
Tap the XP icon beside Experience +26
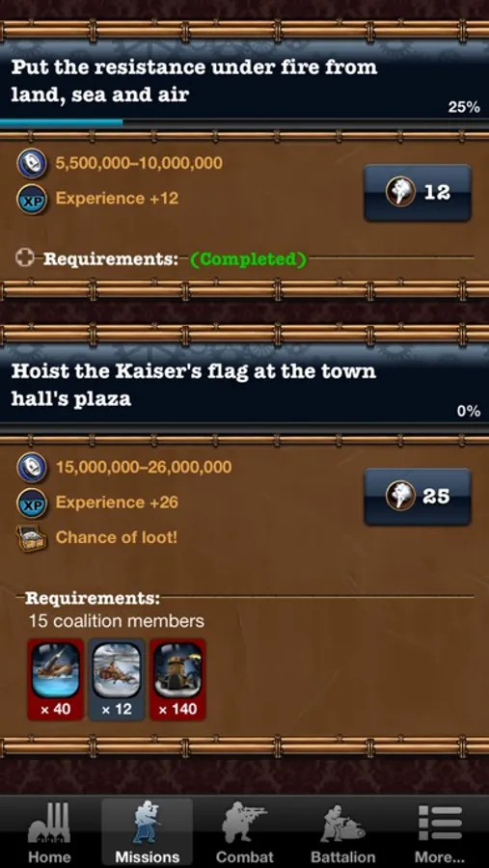tap(31, 503)
